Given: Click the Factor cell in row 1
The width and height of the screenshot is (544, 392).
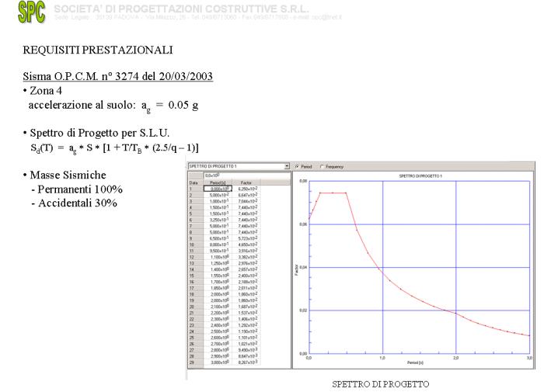Looking at the screenshot, I should (x=248, y=189).
